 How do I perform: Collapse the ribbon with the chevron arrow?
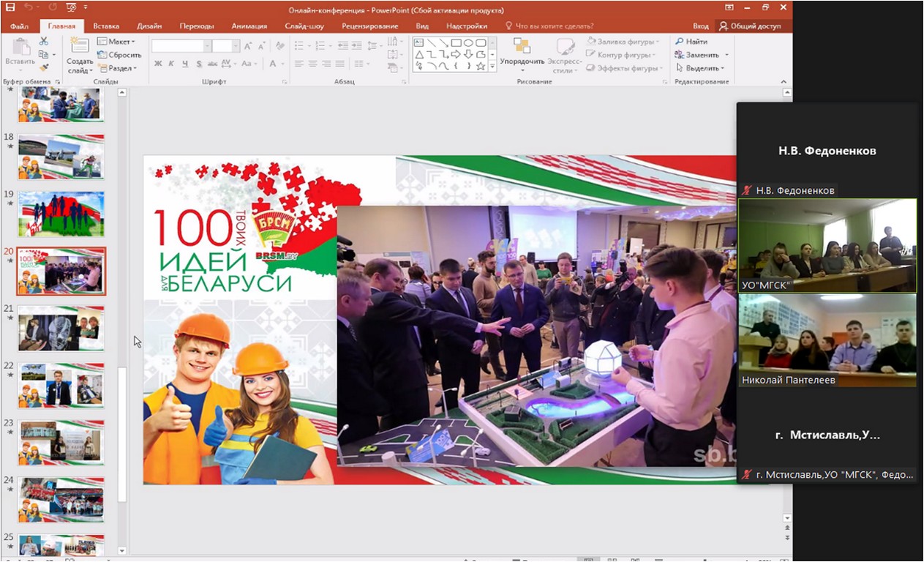coord(784,82)
